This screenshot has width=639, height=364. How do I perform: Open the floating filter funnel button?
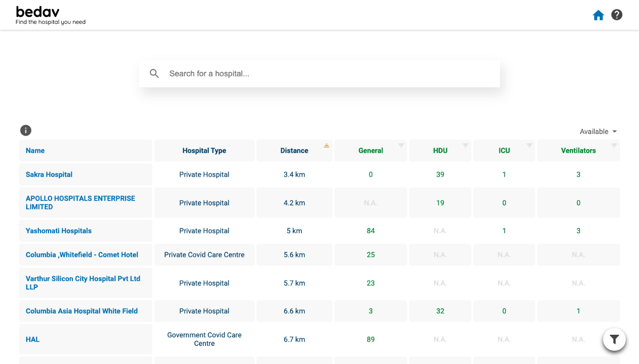click(x=614, y=339)
